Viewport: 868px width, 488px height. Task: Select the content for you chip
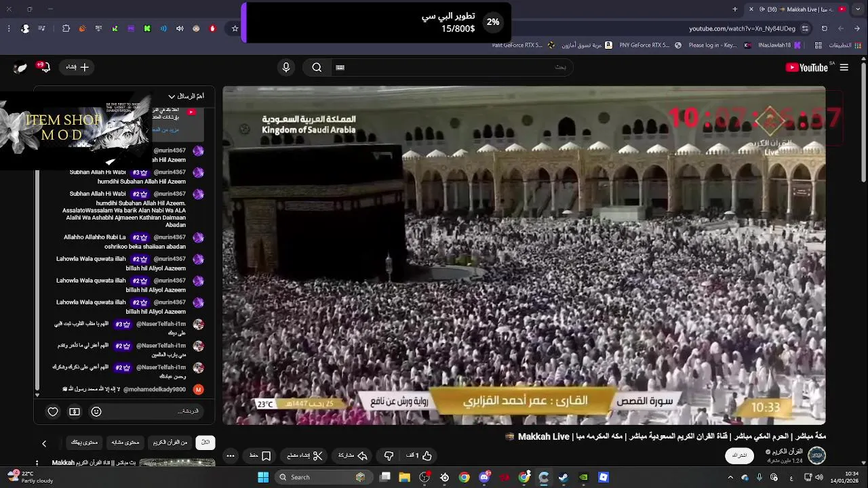click(84, 443)
